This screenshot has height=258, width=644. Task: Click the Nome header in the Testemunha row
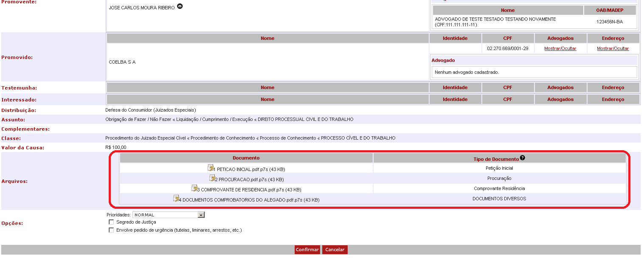click(x=267, y=87)
